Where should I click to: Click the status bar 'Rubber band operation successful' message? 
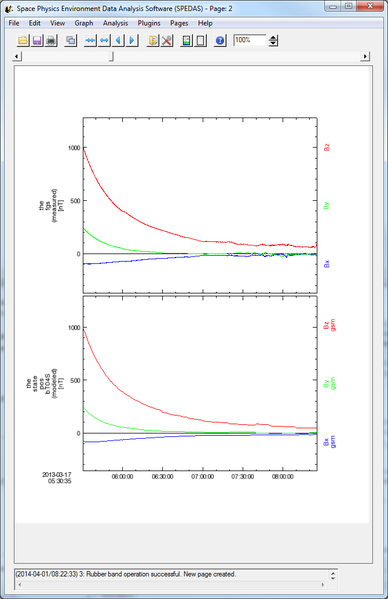(126, 574)
